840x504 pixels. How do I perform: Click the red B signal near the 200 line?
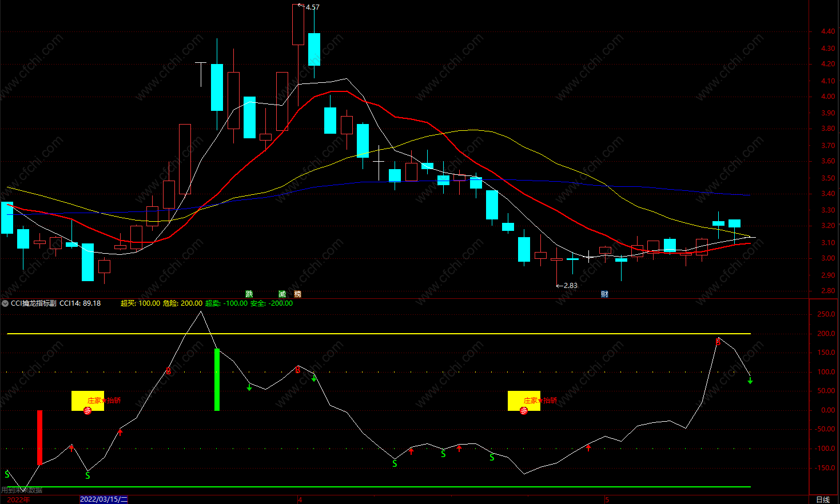(718, 342)
